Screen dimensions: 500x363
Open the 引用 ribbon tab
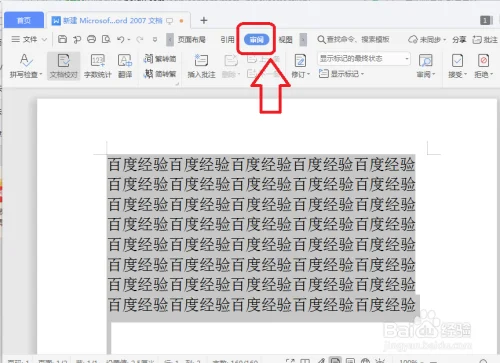(227, 40)
